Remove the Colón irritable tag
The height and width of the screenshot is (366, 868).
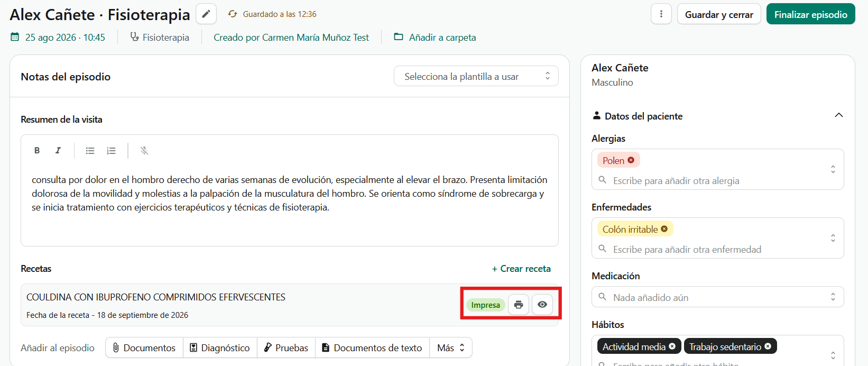664,229
